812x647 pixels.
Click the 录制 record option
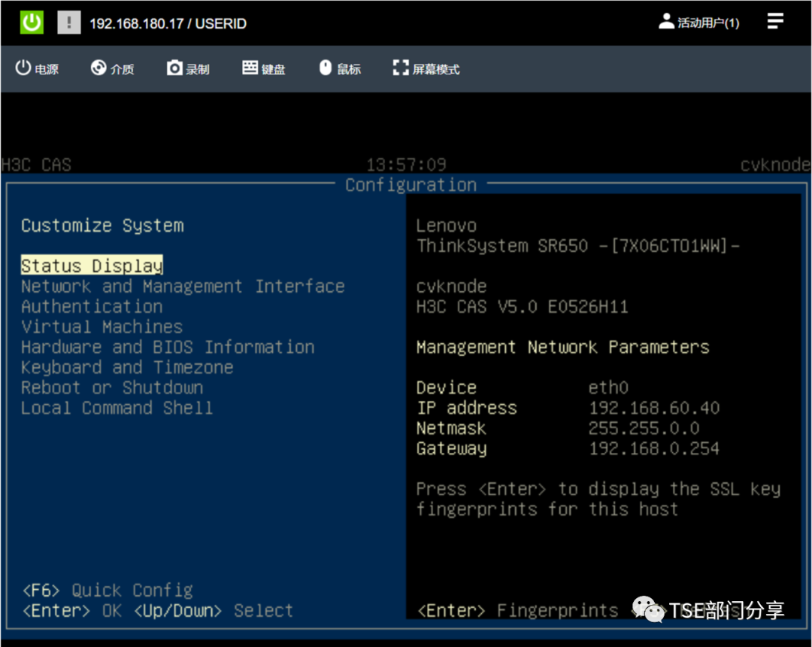coord(188,68)
